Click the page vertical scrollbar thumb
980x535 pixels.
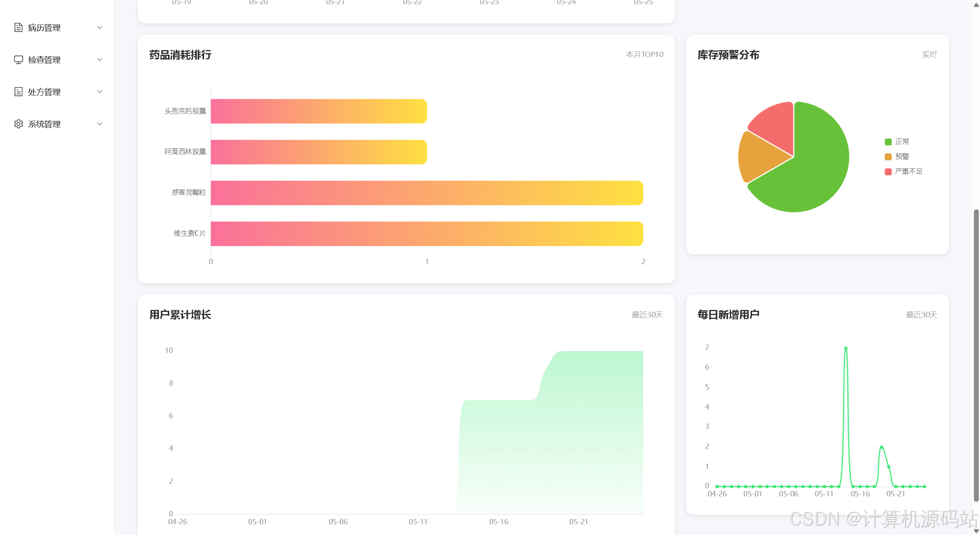point(976,355)
